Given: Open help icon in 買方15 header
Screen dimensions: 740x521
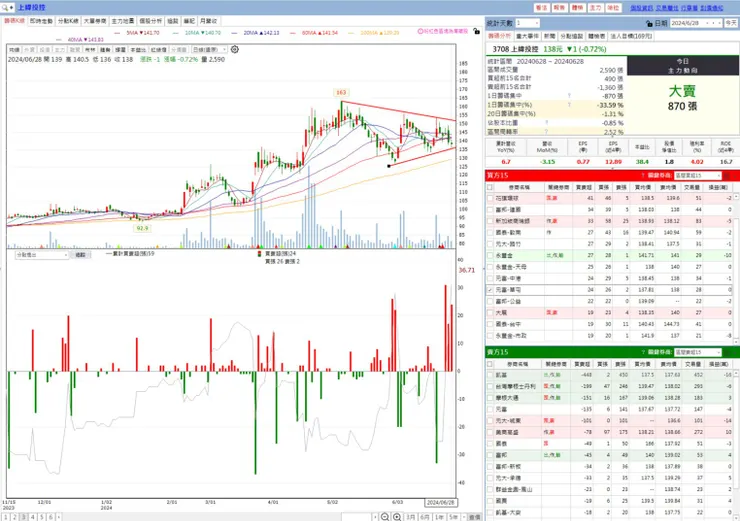Looking at the screenshot, I should (643, 176).
